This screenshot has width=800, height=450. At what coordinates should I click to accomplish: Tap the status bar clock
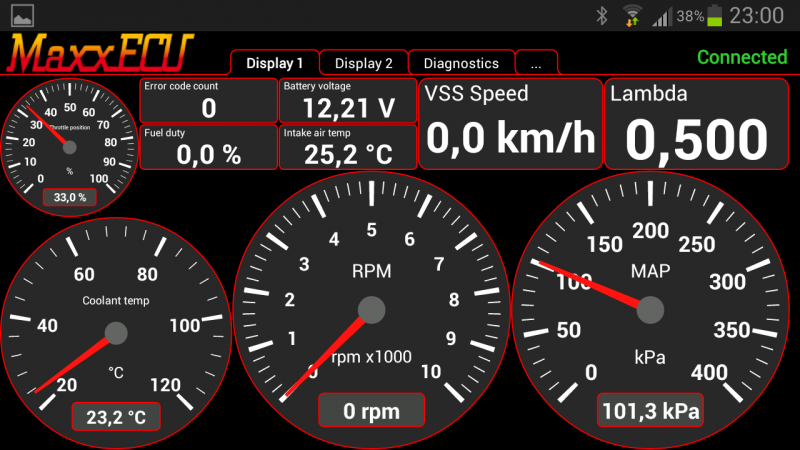(x=757, y=15)
